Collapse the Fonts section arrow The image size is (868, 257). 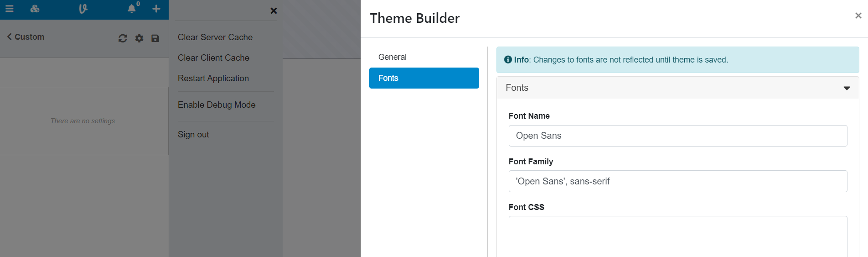[x=847, y=88]
